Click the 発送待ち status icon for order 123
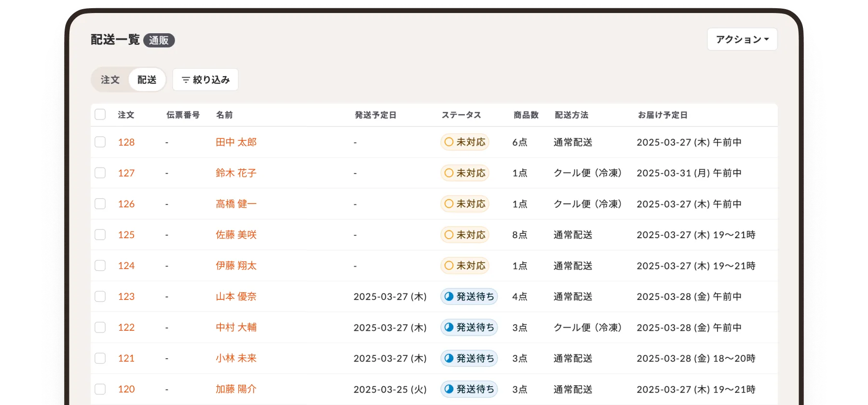 click(449, 297)
